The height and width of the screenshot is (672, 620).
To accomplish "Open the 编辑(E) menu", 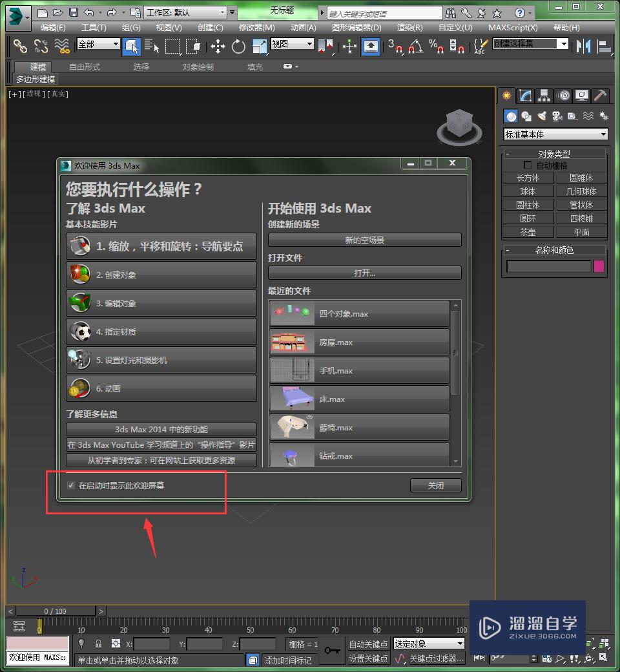I will pos(53,28).
